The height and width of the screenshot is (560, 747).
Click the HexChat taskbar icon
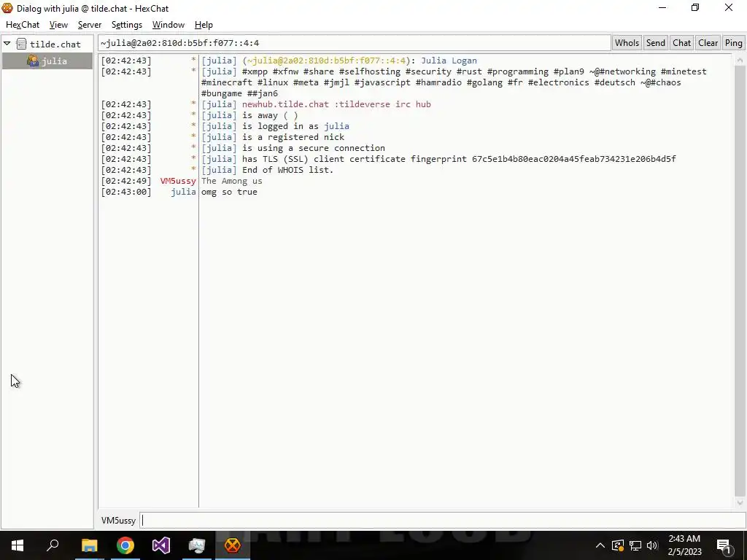[233, 545]
